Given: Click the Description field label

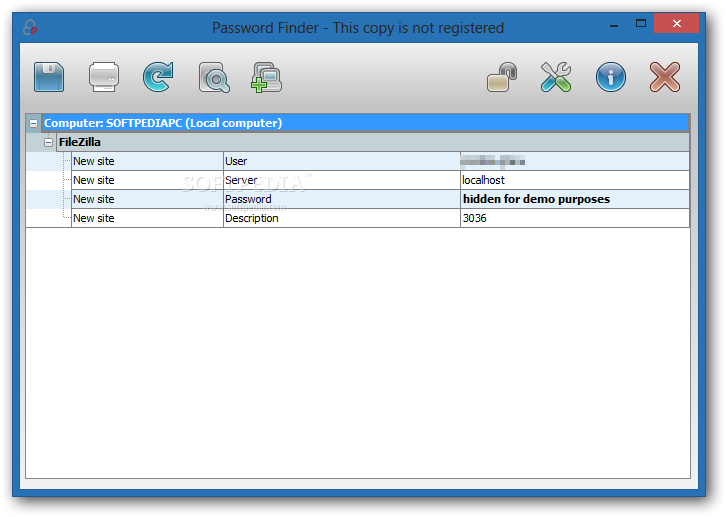Looking at the screenshot, I should (252, 218).
